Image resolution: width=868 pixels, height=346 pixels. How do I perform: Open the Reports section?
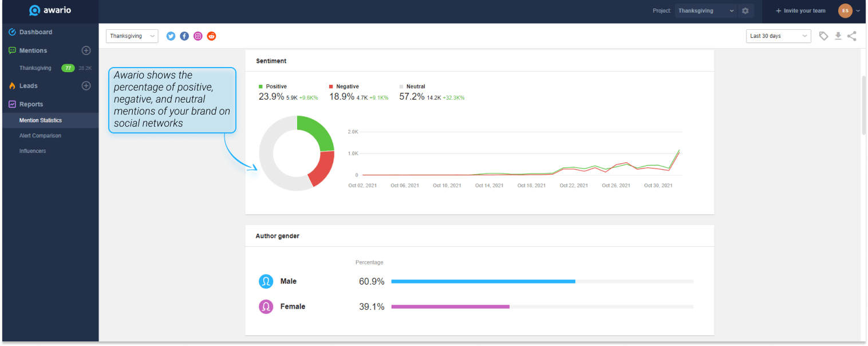[31, 104]
